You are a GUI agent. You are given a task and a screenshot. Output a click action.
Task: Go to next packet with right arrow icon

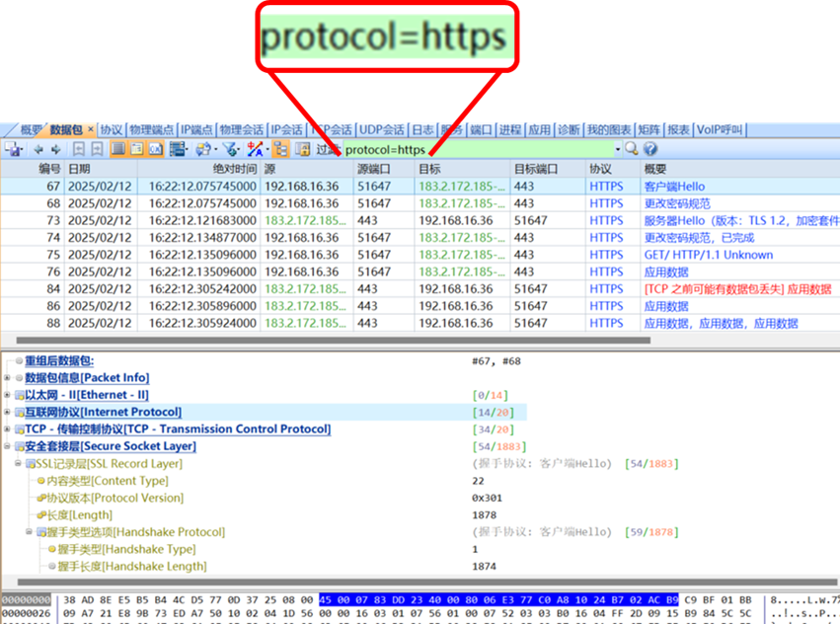[x=55, y=149]
